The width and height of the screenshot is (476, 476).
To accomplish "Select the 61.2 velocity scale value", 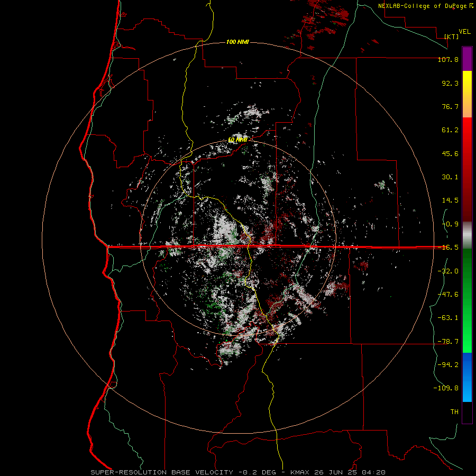I will tap(450, 130).
